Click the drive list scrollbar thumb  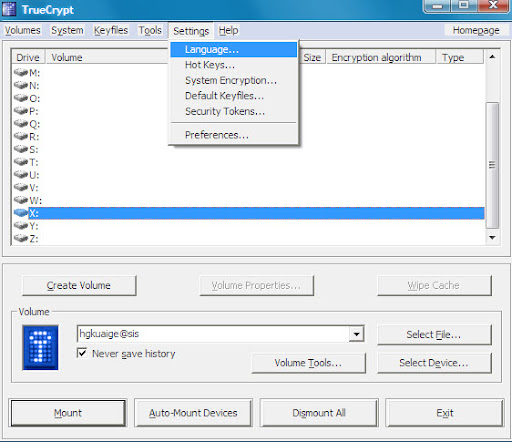point(492,165)
